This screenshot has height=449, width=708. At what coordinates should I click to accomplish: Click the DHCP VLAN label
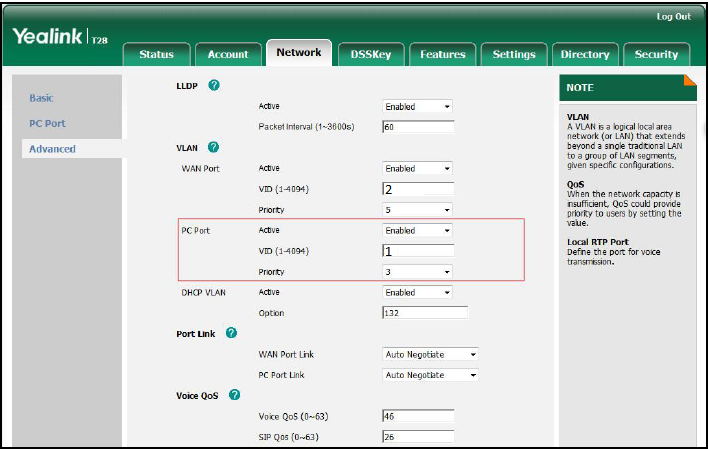coord(203,293)
